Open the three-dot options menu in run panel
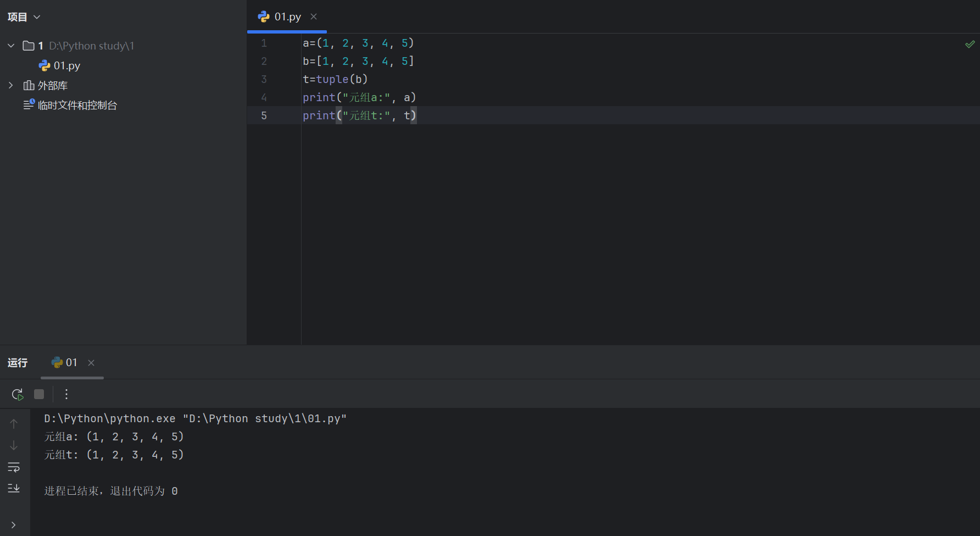This screenshot has width=980, height=536. (66, 394)
